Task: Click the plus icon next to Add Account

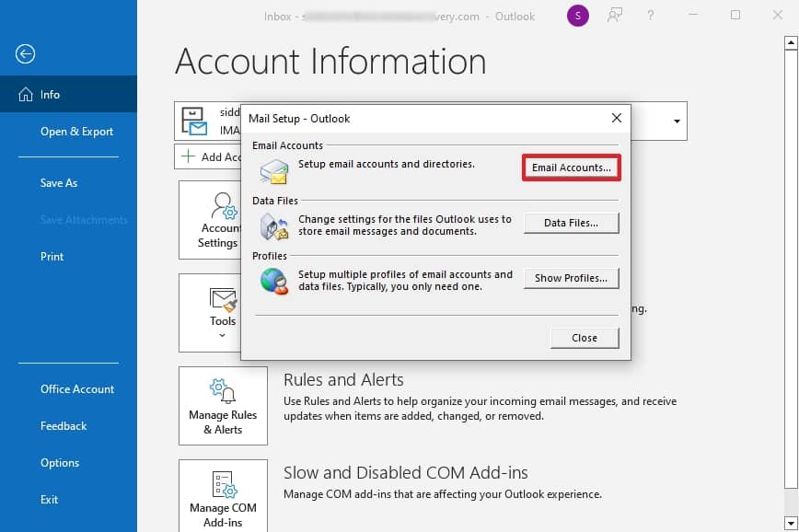Action: point(188,156)
